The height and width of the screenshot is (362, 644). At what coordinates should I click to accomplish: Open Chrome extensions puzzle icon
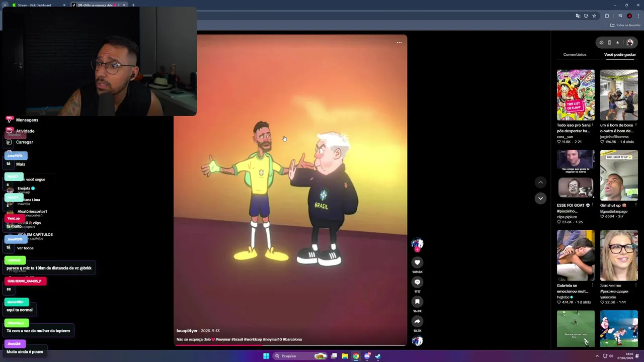pyautogui.click(x=607, y=16)
